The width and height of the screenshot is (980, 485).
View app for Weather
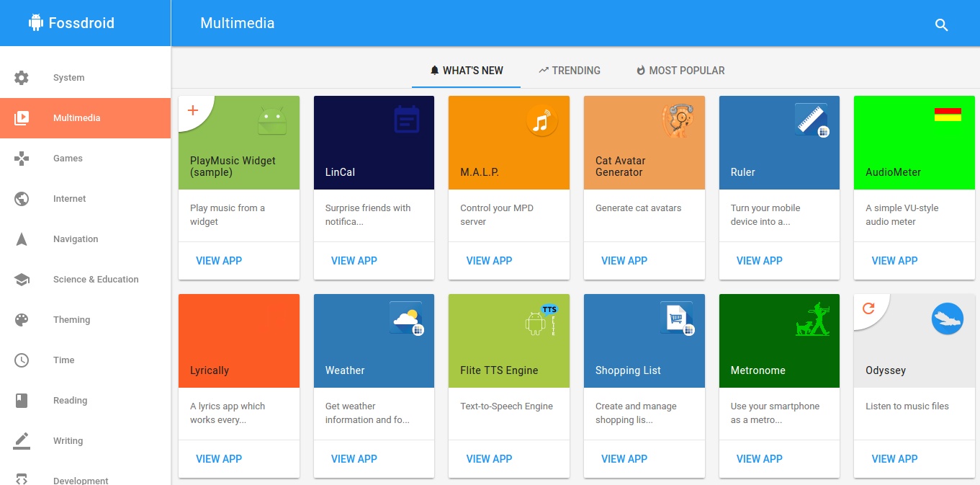coord(354,459)
